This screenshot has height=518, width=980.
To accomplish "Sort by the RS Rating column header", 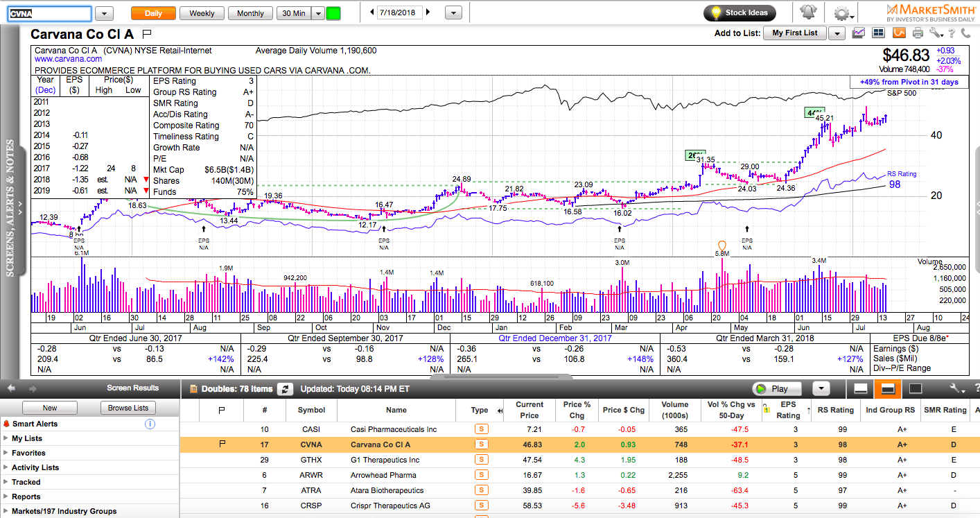I will point(835,410).
